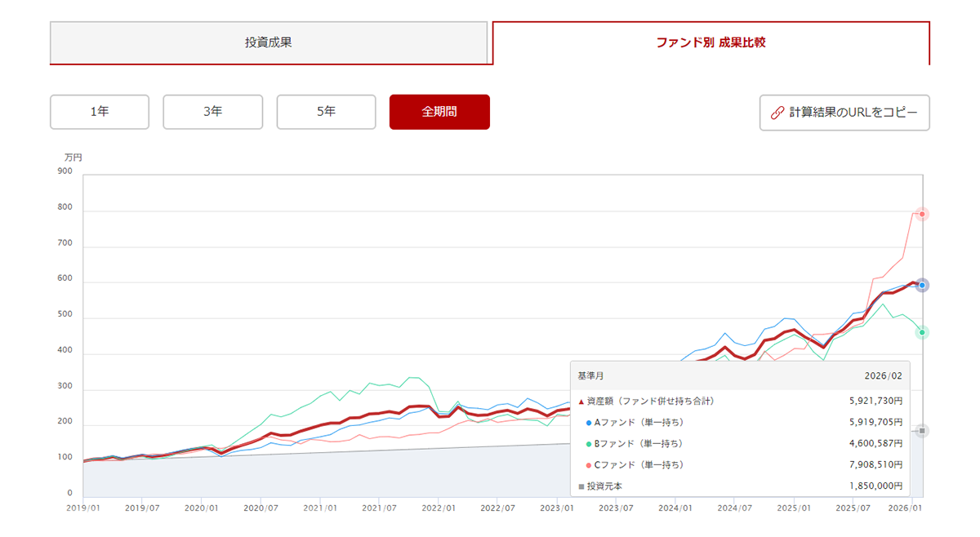Choose the 3年 period button
The width and height of the screenshot is (980, 537).
point(212,112)
